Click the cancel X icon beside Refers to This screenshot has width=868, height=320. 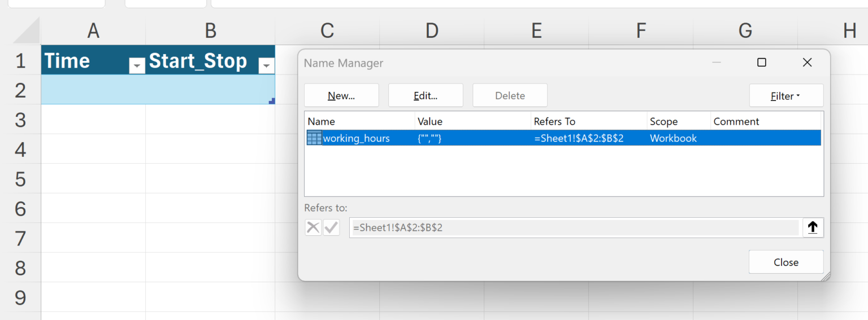tap(313, 227)
